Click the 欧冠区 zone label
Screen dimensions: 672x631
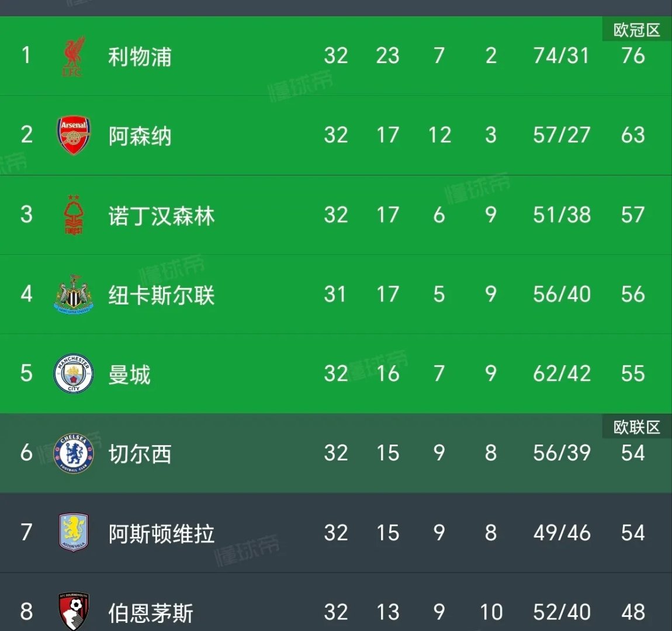pyautogui.click(x=636, y=30)
